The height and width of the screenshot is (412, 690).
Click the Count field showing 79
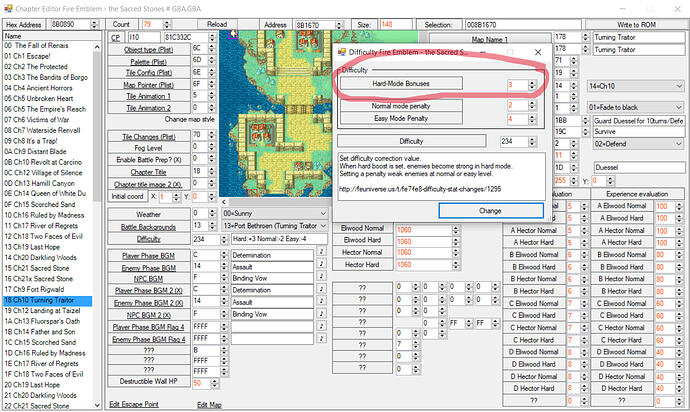coord(151,24)
